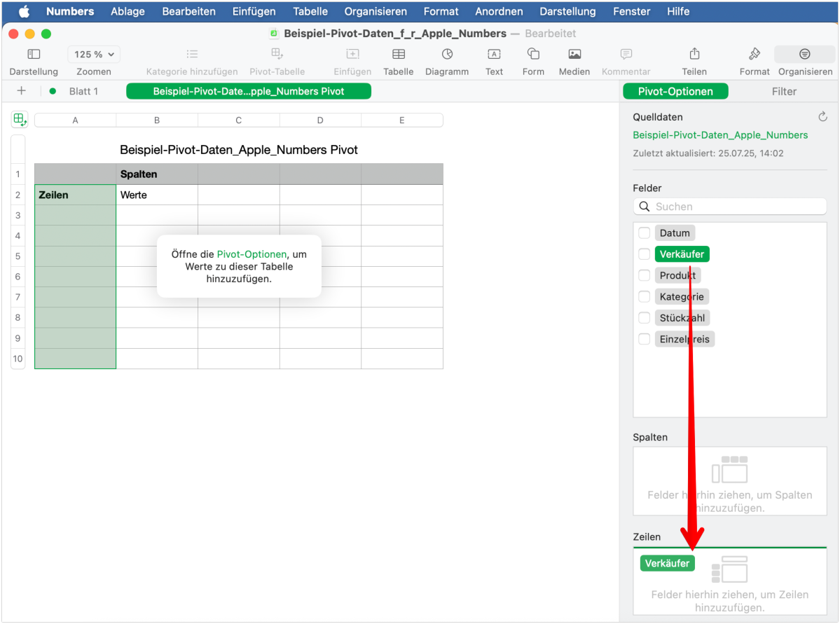This screenshot has height=624, width=840.
Task: Add a chart with Diagramm icon
Action: tap(447, 54)
